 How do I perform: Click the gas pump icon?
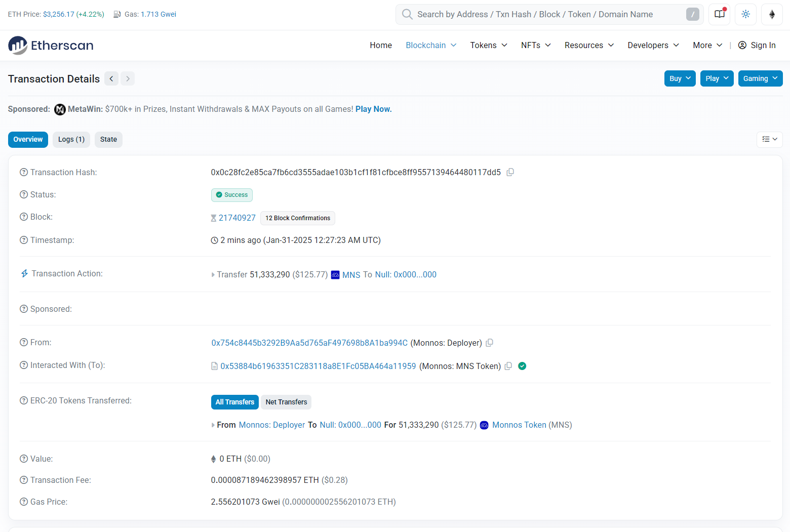[x=117, y=14]
